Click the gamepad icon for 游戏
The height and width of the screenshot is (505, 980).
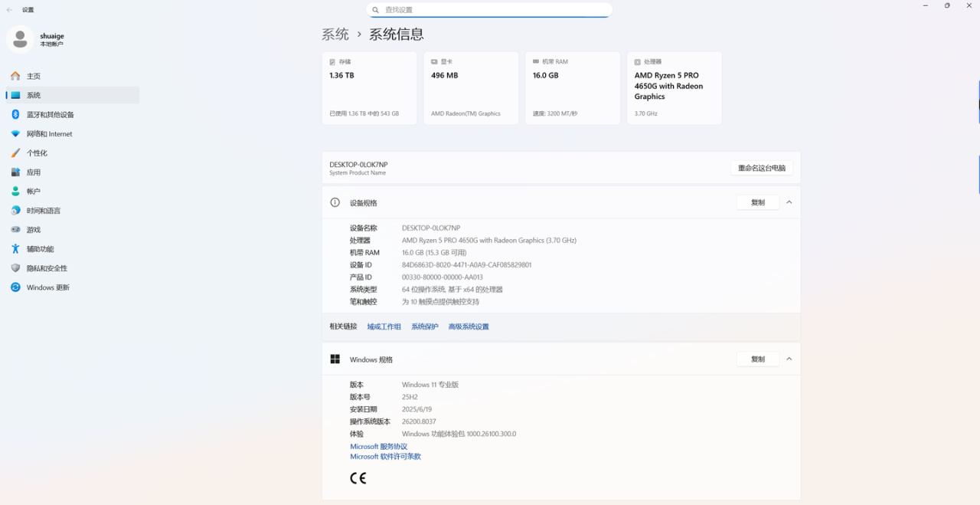(x=15, y=230)
